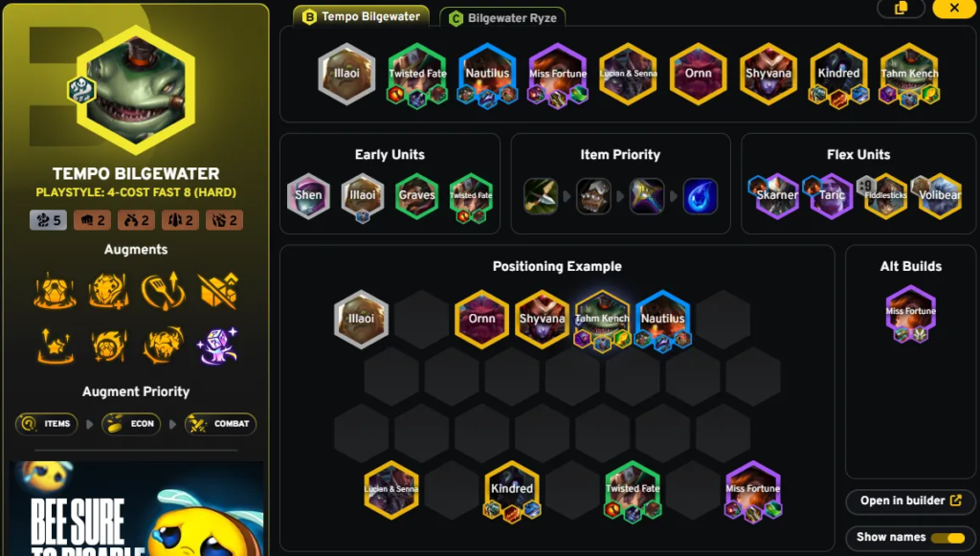The width and height of the screenshot is (980, 556).
Task: Click Open in builder link
Action: point(911,501)
